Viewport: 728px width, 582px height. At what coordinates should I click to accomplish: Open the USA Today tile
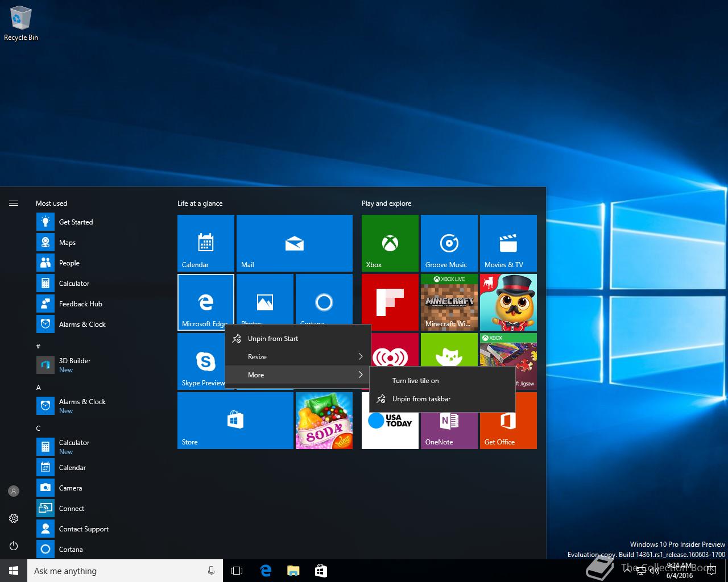pos(390,427)
